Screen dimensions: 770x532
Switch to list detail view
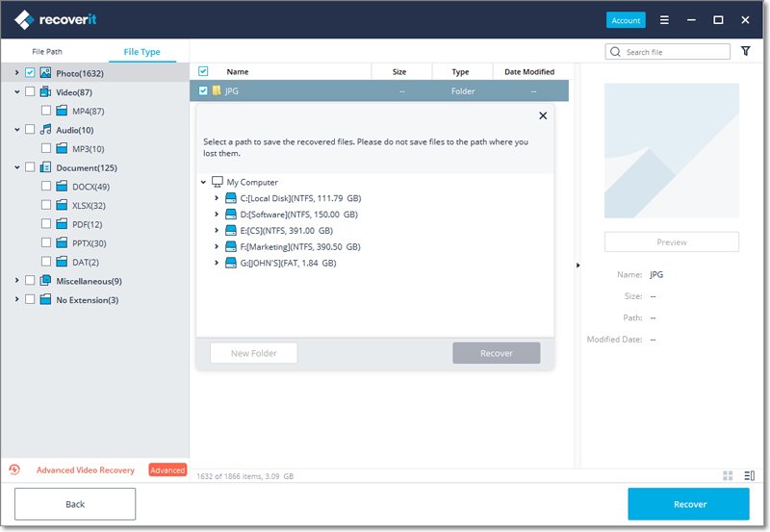pos(749,475)
